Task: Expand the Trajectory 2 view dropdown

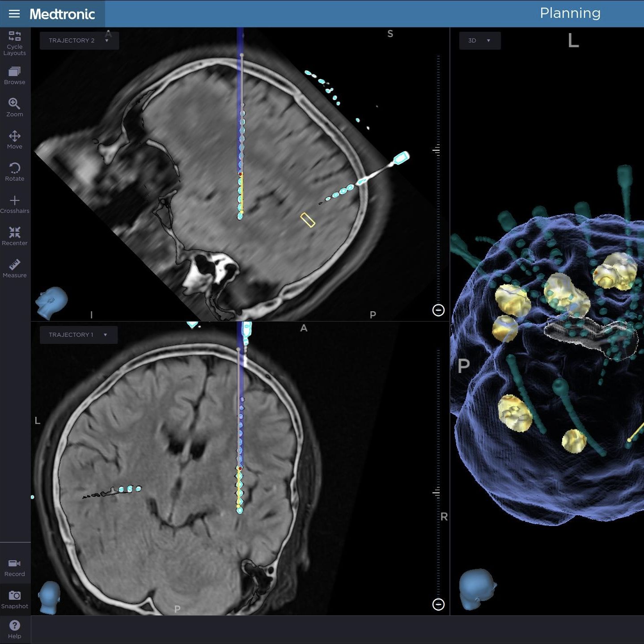Action: coord(79,41)
